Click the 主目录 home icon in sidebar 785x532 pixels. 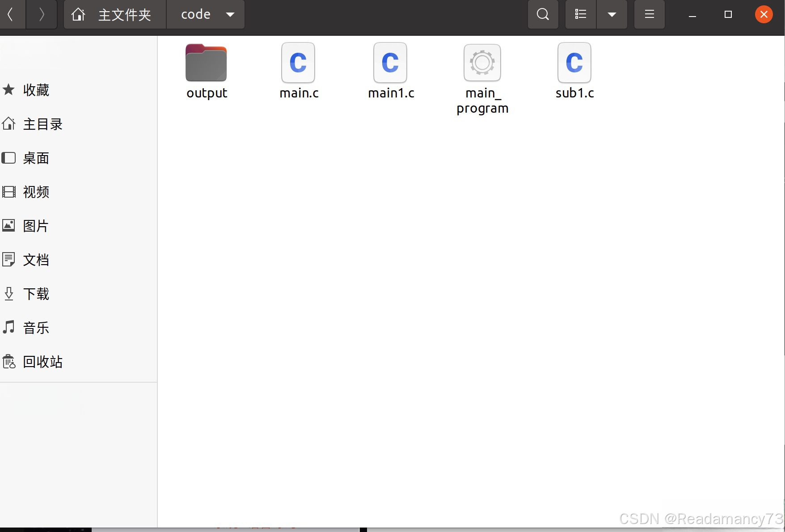pyautogui.click(x=42, y=124)
